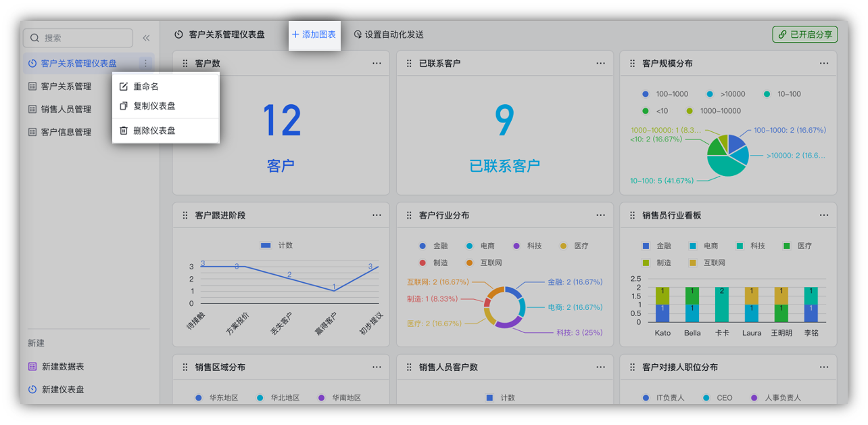Image resolution: width=868 pixels, height=425 pixels.
Task: Click the 已开启分享 share button
Action: click(x=804, y=35)
